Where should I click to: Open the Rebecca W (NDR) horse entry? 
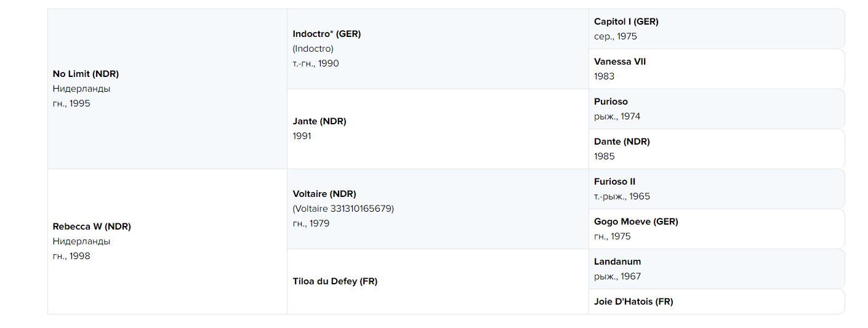92,226
